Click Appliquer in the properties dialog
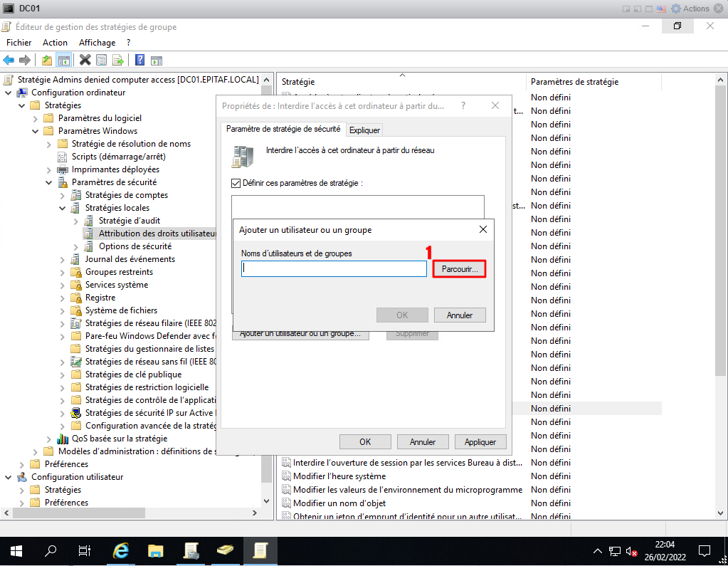 pos(480,441)
